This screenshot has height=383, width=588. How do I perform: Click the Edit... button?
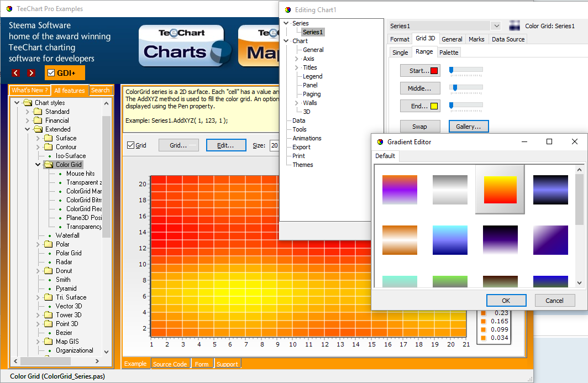pyautogui.click(x=226, y=145)
